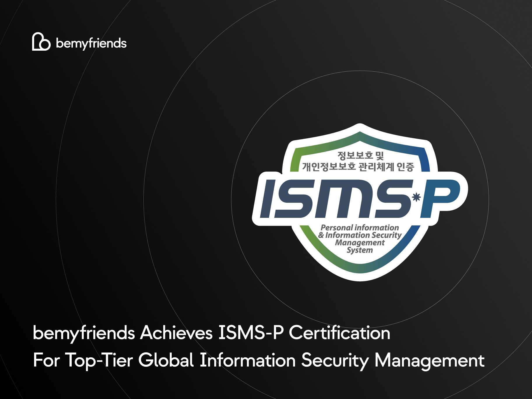The height and width of the screenshot is (399, 532).
Task: Click the bemyfriends heart logo icon
Action: coord(41,42)
